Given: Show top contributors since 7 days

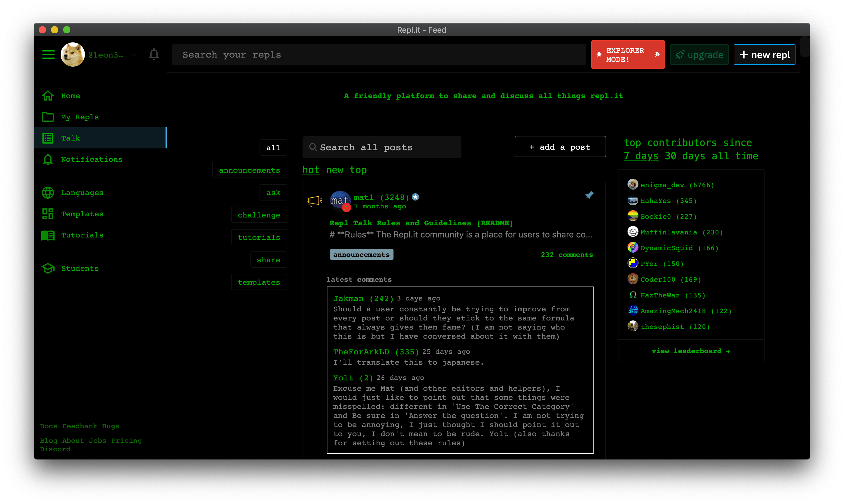Looking at the screenshot, I should [641, 156].
